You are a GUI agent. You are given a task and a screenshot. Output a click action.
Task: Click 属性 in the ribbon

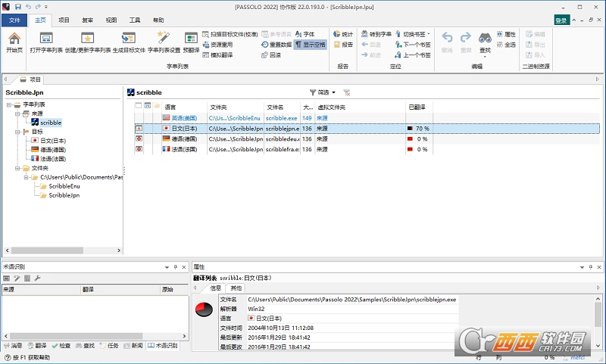[506, 34]
